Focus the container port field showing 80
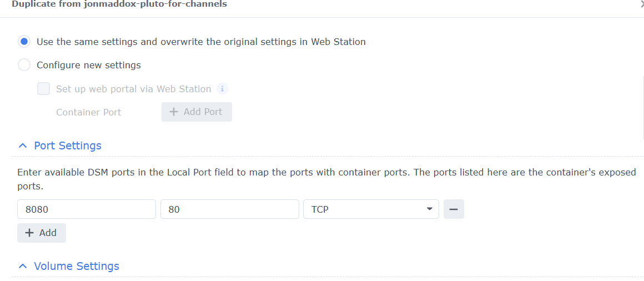The width and height of the screenshot is (644, 281). point(229,209)
